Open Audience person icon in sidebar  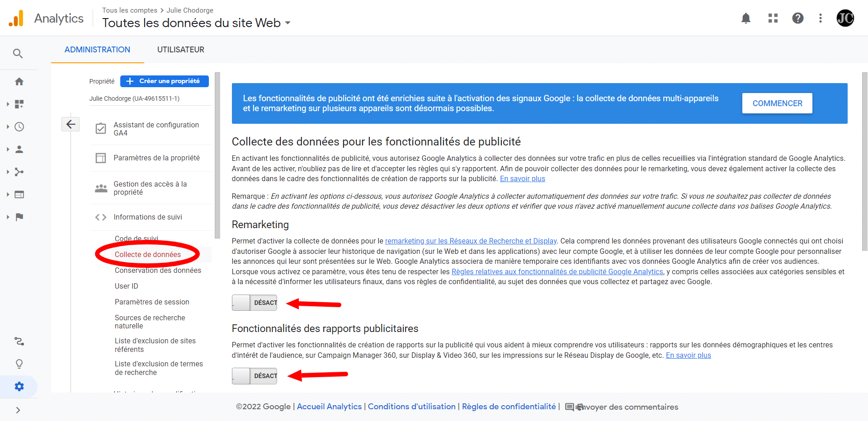point(19,150)
